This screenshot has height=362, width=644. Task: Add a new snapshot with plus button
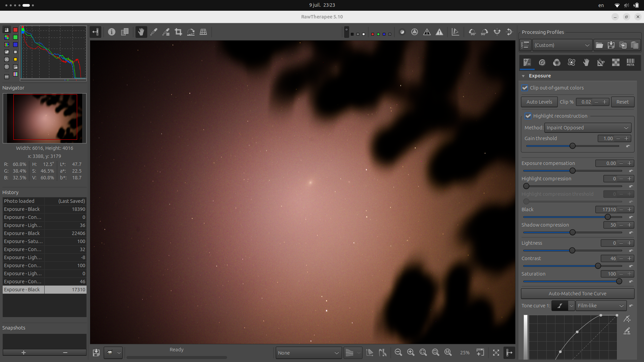click(x=23, y=353)
